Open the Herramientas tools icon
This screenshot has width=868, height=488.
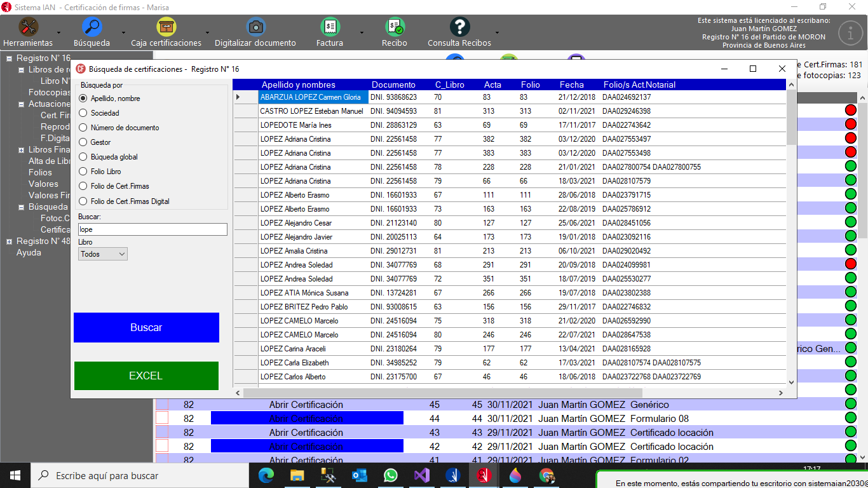pyautogui.click(x=28, y=27)
